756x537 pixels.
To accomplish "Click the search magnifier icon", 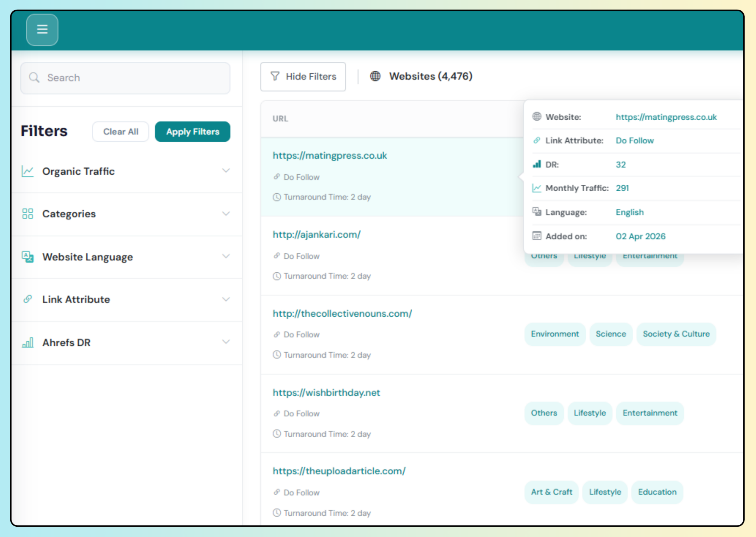I will (34, 78).
